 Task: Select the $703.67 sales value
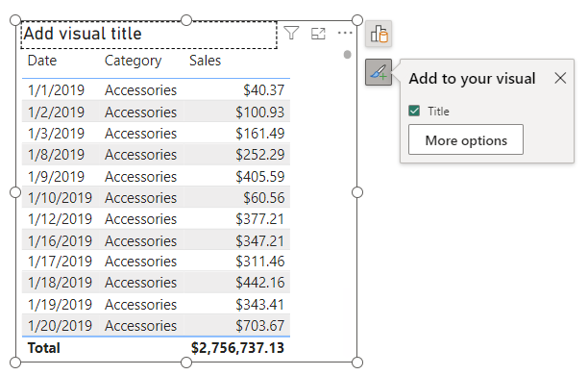coord(259,325)
